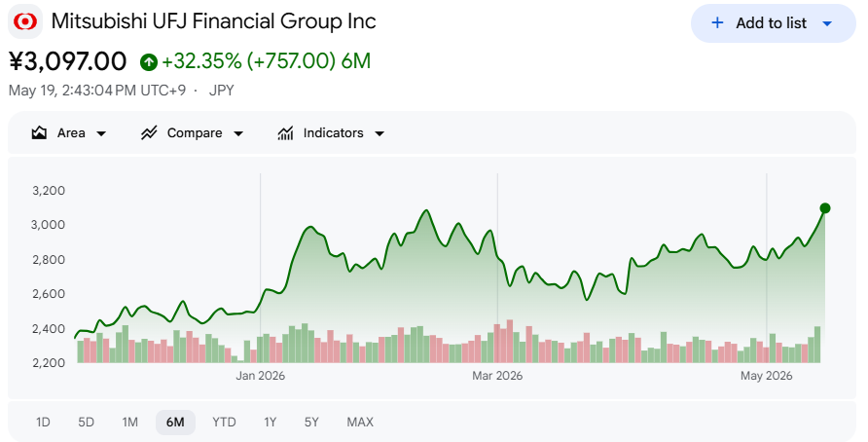The height and width of the screenshot is (442, 868).
Task: Click the 2,200 y-axis label
Action: [x=49, y=363]
